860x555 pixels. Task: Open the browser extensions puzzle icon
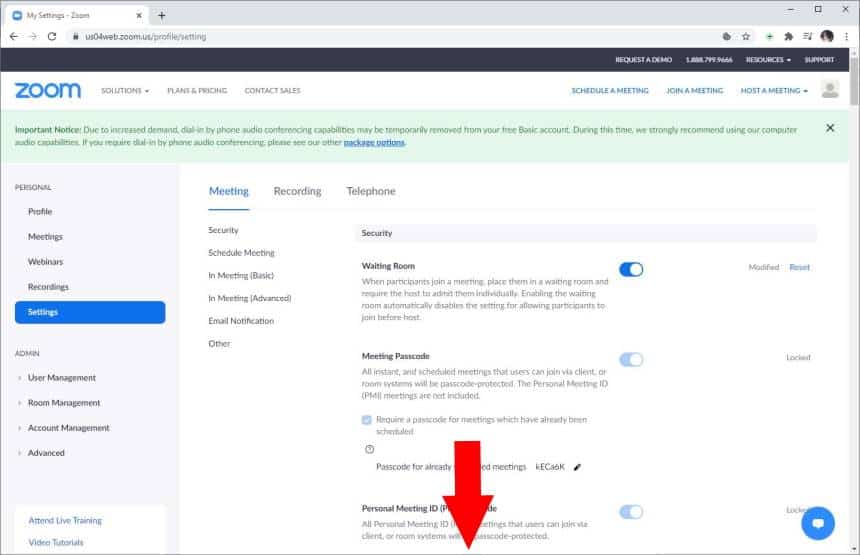tap(788, 37)
